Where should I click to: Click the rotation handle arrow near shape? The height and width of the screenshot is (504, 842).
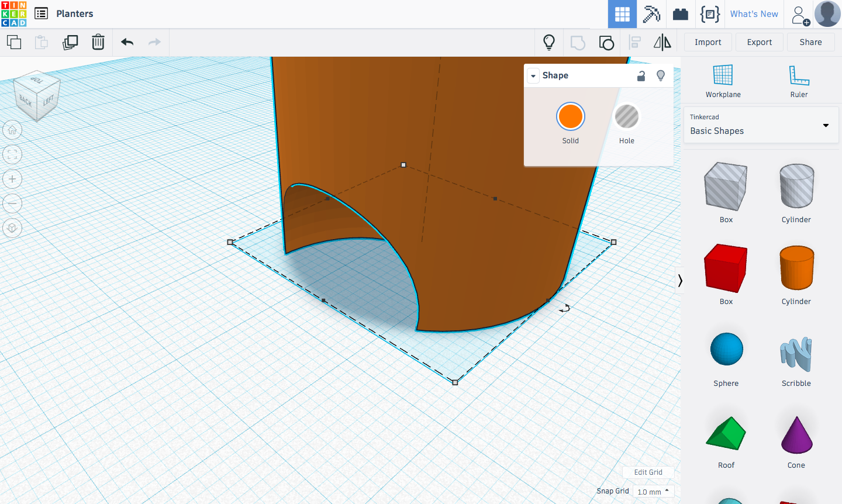pyautogui.click(x=564, y=308)
